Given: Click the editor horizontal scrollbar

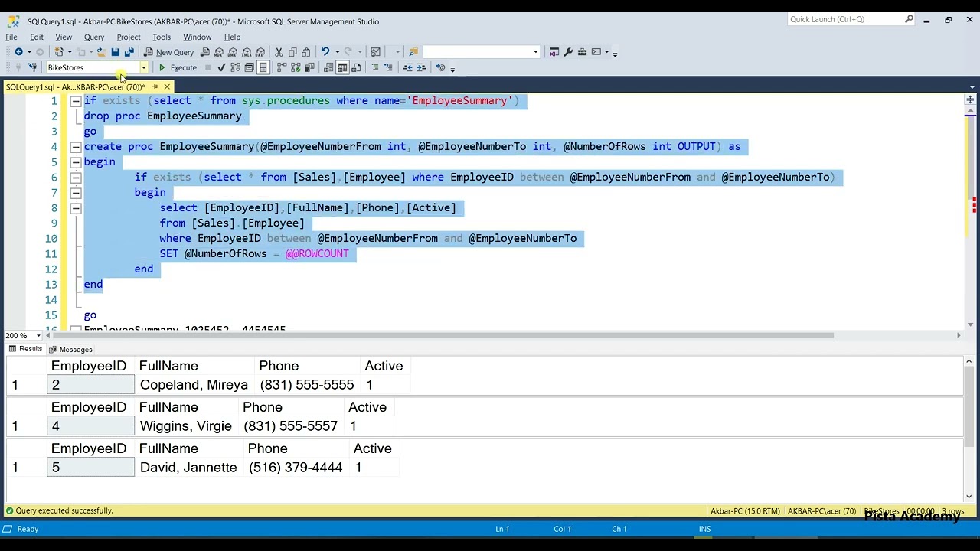Looking at the screenshot, I should point(445,335).
